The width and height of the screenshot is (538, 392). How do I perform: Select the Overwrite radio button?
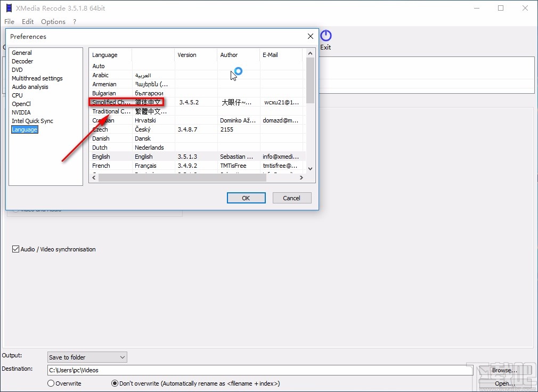tap(51, 383)
